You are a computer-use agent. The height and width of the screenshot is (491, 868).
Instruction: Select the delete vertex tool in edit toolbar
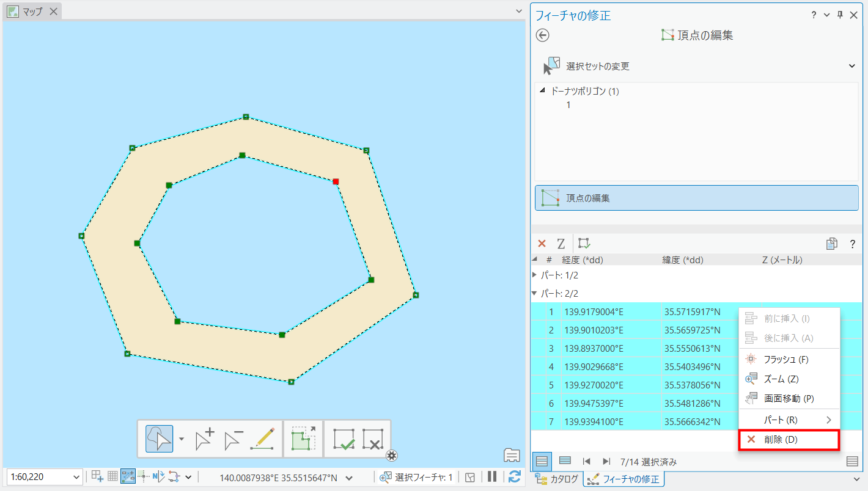tap(234, 439)
